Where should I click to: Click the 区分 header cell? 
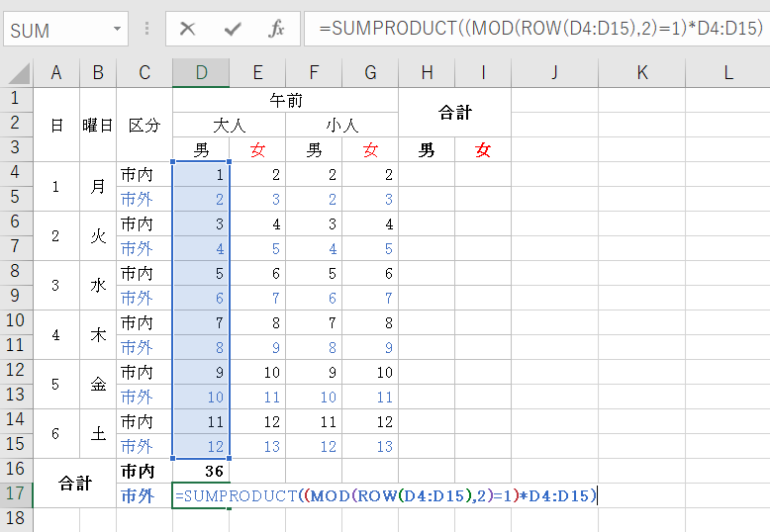144,125
